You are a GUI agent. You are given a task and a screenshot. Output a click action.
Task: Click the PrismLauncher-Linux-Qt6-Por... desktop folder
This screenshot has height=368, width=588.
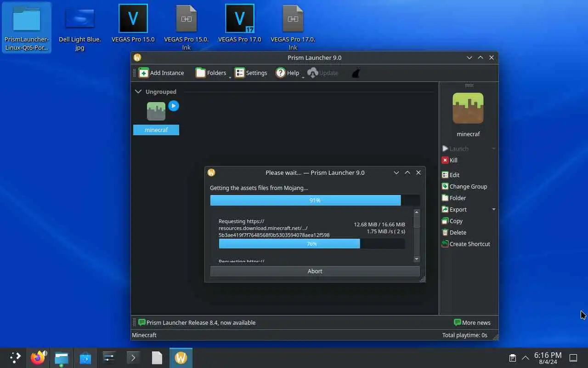click(26, 27)
